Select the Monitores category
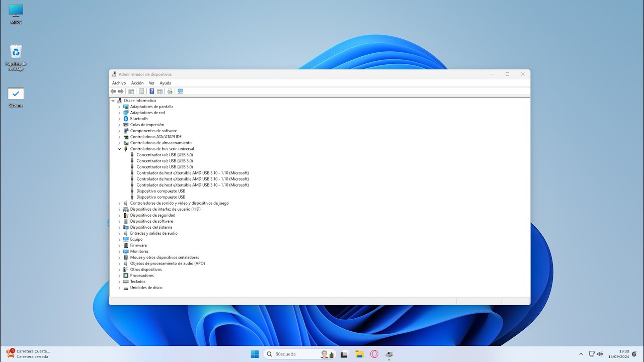644x362 pixels. click(139, 251)
